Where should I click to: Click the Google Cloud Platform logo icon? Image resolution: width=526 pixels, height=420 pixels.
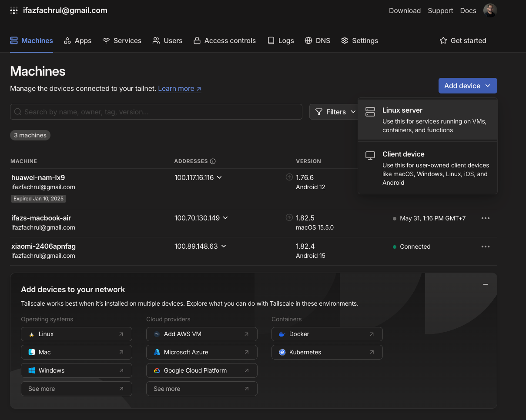click(157, 370)
